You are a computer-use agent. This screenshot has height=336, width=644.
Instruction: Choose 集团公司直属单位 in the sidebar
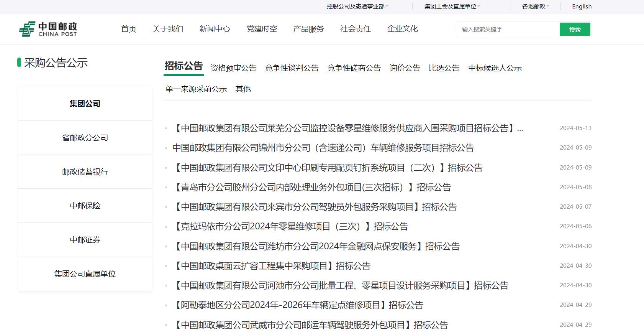pos(85,274)
